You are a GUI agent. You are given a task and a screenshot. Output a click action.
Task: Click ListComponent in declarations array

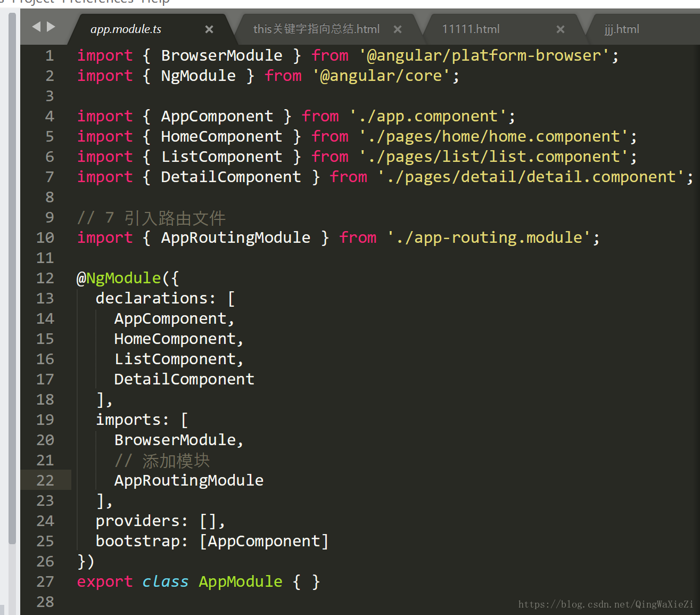click(x=175, y=359)
